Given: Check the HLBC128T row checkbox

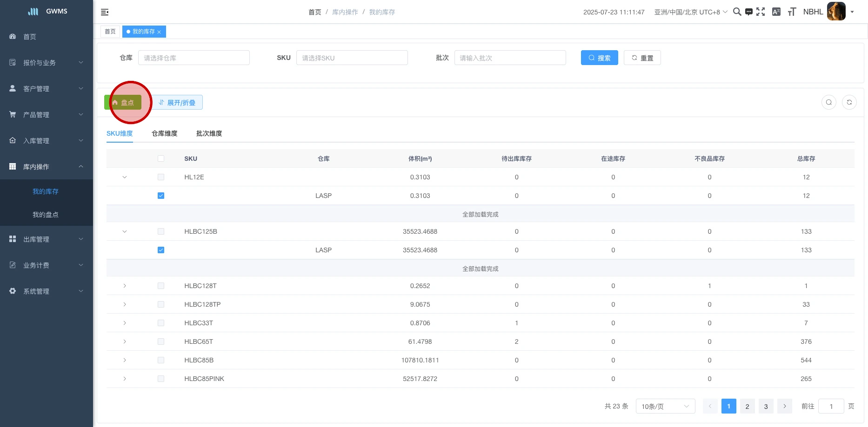Looking at the screenshot, I should 161,286.
